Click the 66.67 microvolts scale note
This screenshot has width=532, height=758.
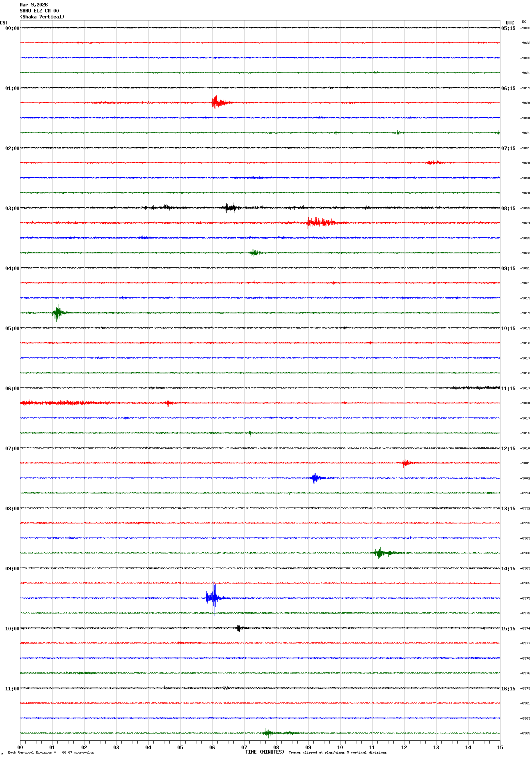tap(78, 752)
